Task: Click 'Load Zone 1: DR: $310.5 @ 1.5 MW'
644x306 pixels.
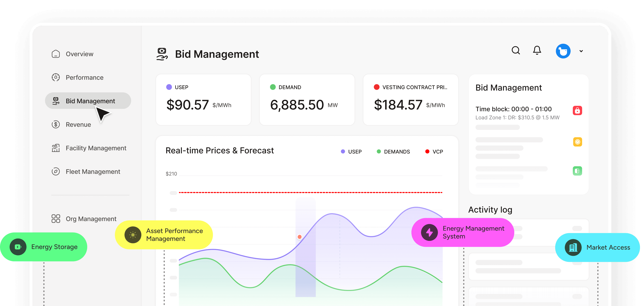Action: [x=517, y=117]
